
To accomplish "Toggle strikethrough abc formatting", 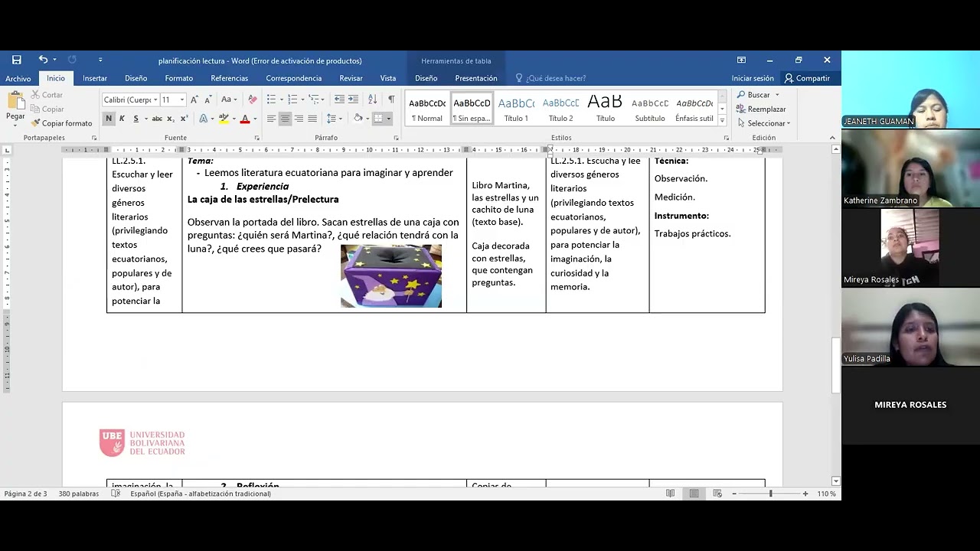I will (157, 119).
